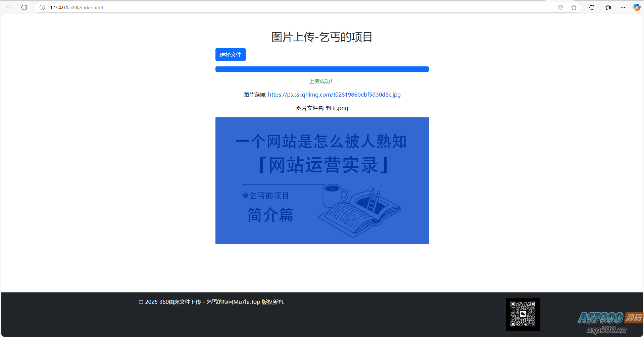Image resolution: width=644 pixels, height=337 pixels.
Task: Click the uploaded cover image preview
Action: point(322,180)
